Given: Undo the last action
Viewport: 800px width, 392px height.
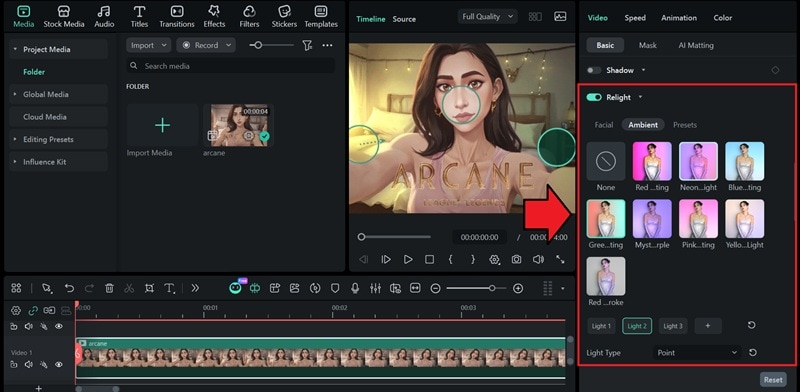Looking at the screenshot, I should (69, 288).
